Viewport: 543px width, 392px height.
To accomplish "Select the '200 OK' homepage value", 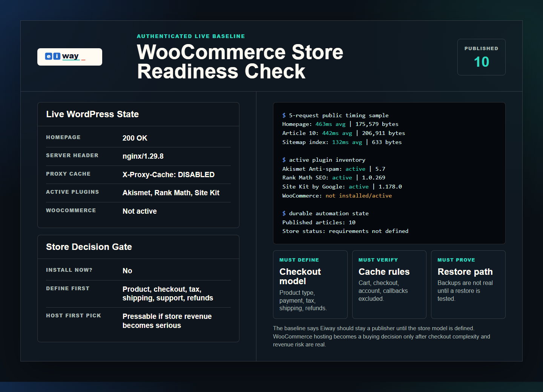I will pos(135,138).
